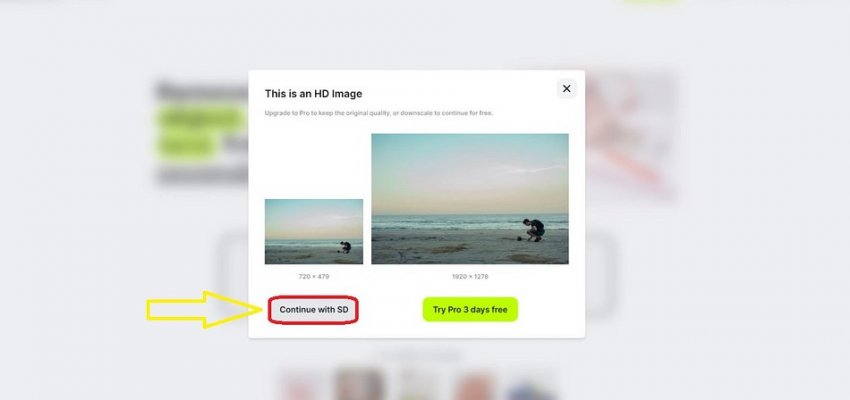
Task: Start the Try Pro 3 days free trial
Action: coord(470,309)
